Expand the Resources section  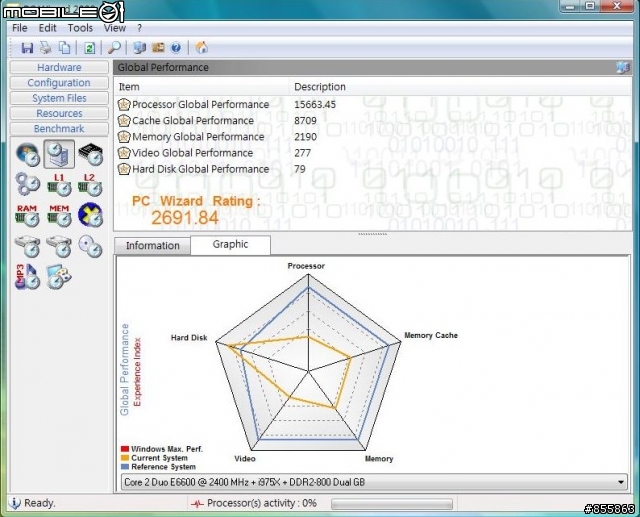tap(59, 113)
